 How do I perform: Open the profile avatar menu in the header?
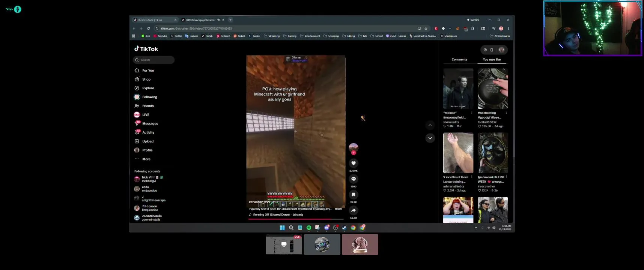(x=501, y=50)
